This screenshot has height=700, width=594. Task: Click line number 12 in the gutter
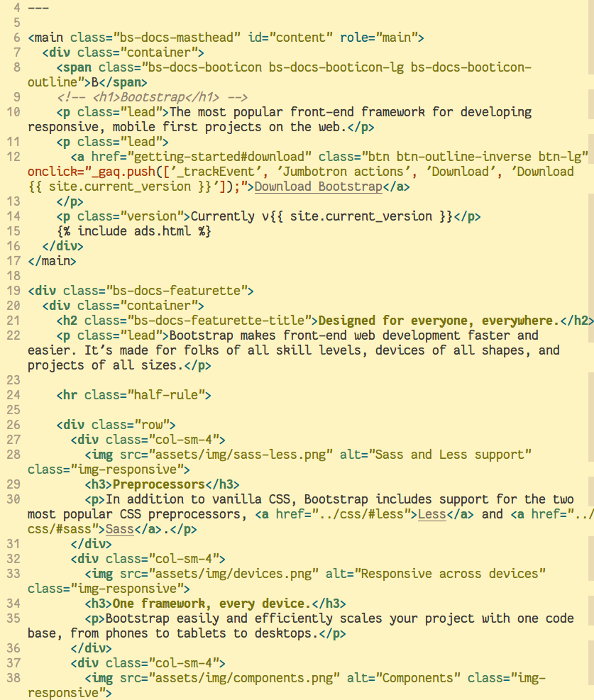(x=14, y=157)
